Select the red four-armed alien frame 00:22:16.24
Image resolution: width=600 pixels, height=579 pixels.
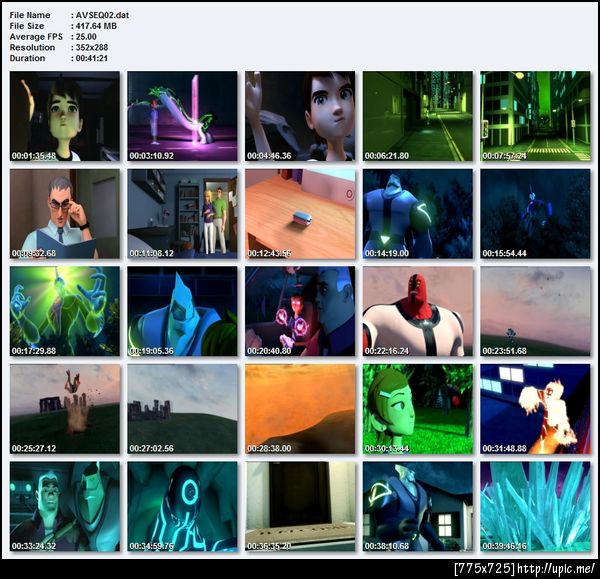[x=417, y=311]
